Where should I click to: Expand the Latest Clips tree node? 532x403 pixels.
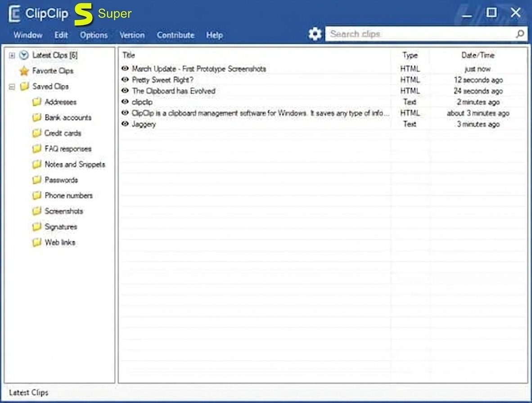(12, 55)
